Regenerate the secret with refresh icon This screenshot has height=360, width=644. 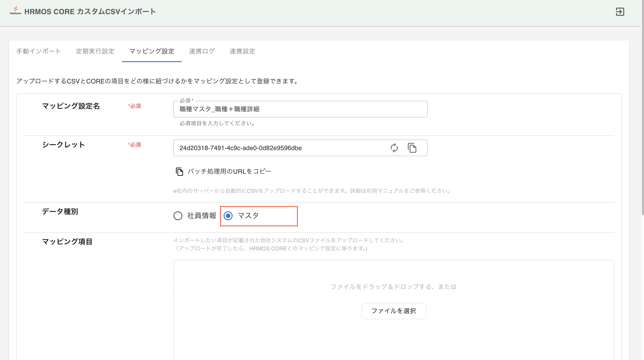394,148
